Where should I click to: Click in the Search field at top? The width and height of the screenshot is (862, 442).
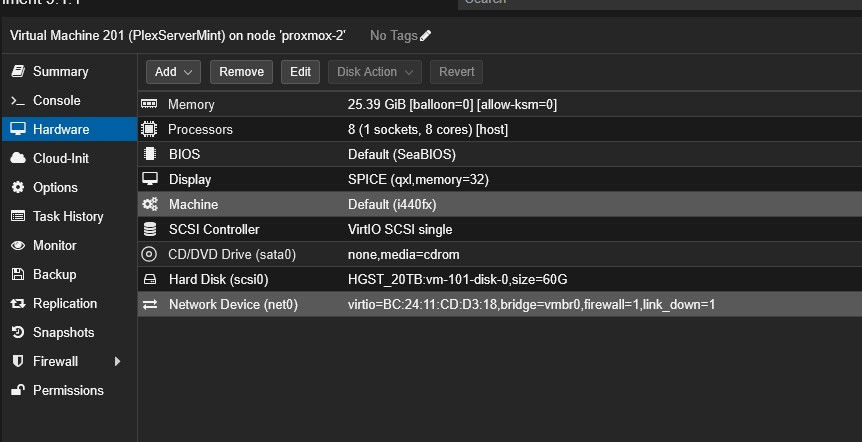[660, 3]
